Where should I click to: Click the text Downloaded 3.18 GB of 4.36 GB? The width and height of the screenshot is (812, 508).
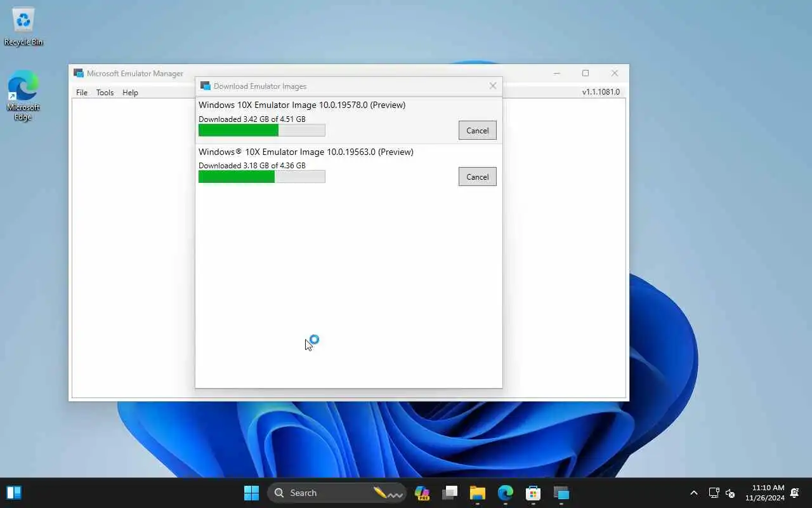coord(252,165)
